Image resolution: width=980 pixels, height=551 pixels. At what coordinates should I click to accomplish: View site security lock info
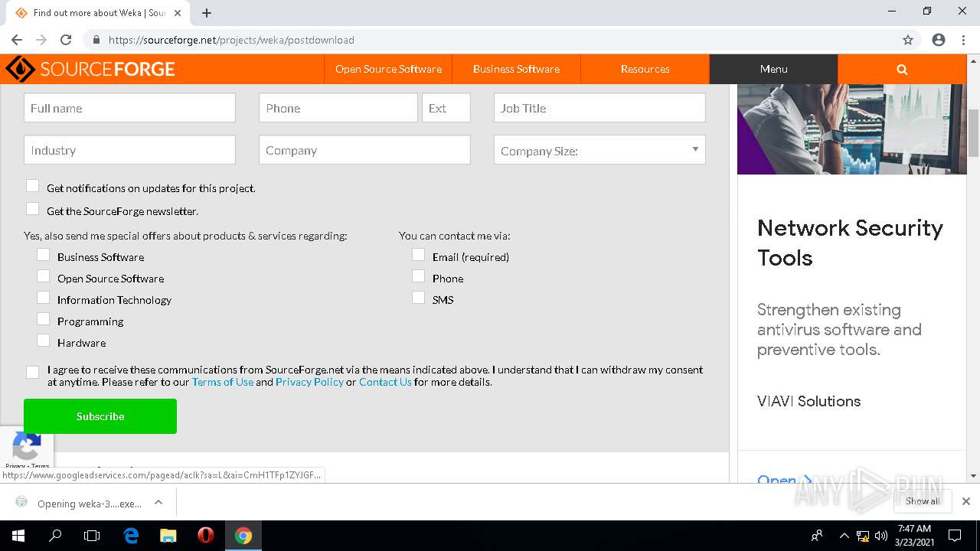point(96,40)
